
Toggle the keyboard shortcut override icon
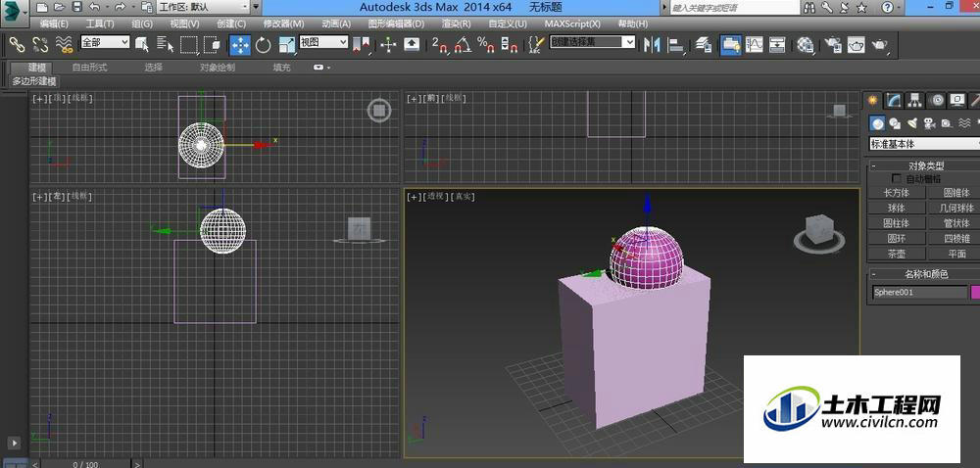412,44
